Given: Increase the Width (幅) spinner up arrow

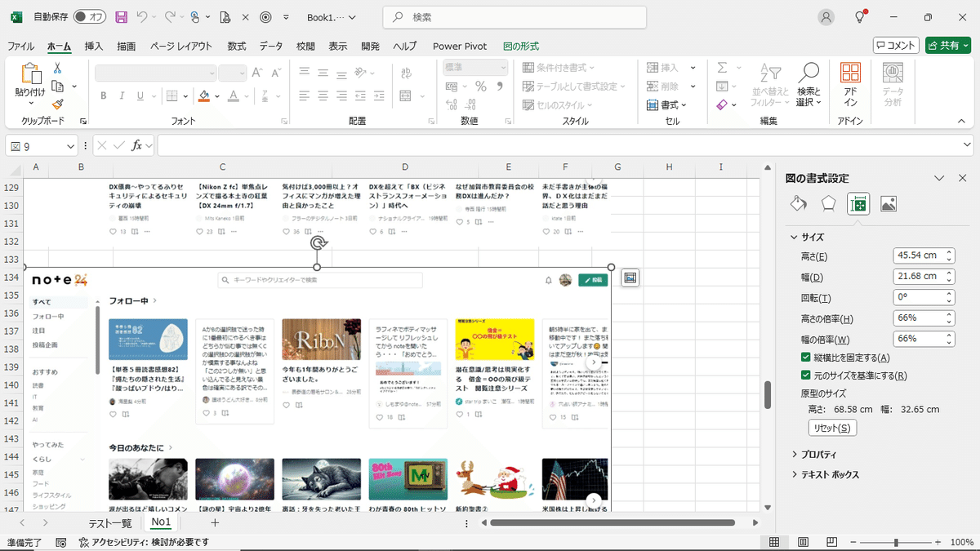Looking at the screenshot, I should [949, 273].
